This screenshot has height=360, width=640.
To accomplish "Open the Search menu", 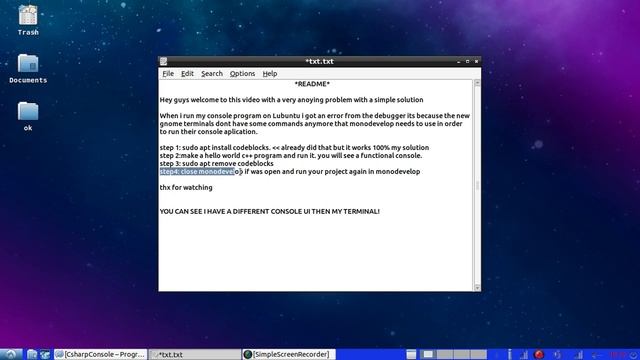I will (212, 73).
